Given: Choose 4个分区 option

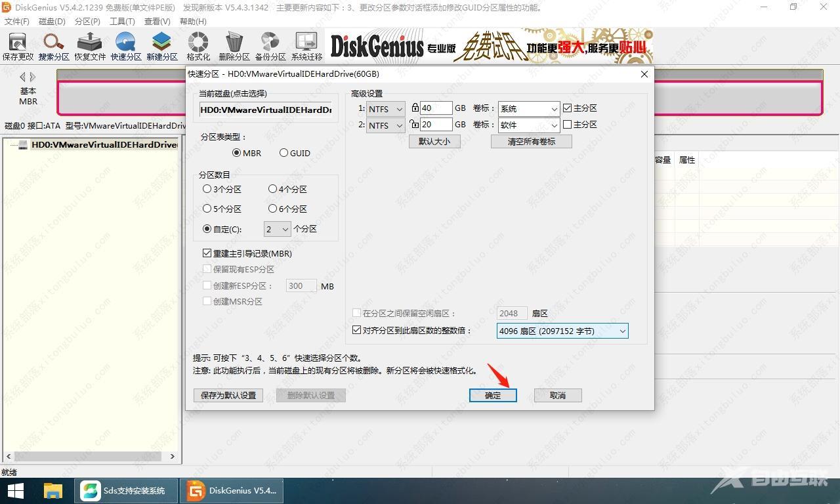Looking at the screenshot, I should point(287,189).
